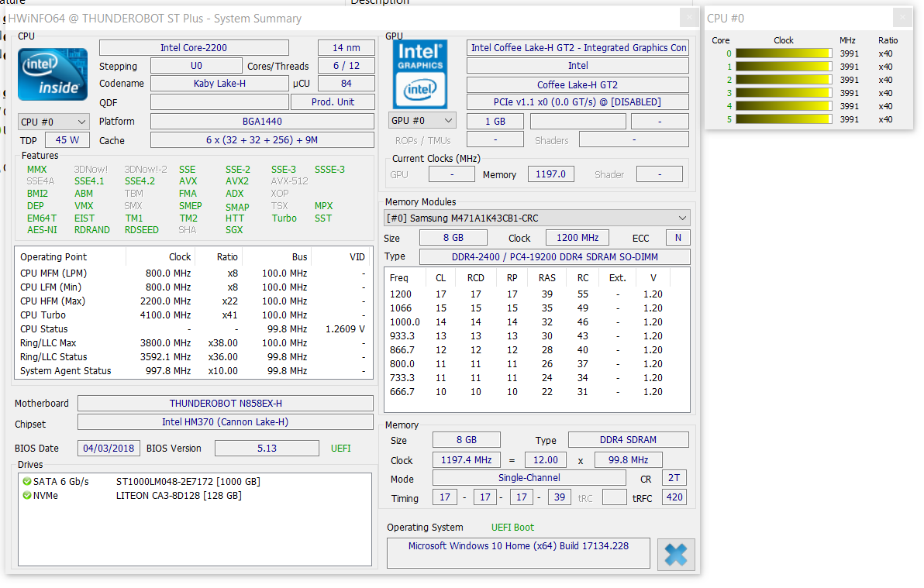Click the CPU HFM (Max) operating point row
The height and width of the screenshot is (588, 924).
coord(193,301)
